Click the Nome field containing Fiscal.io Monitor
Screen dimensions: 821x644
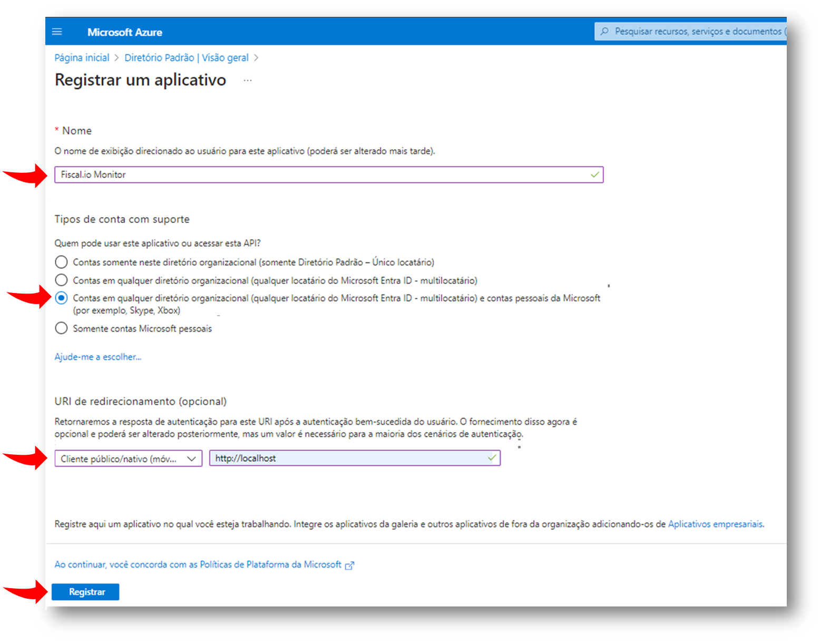point(329,174)
